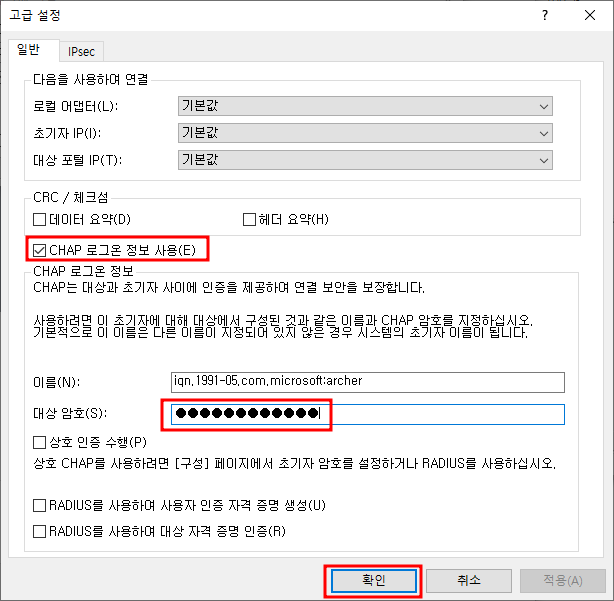The width and height of the screenshot is (614, 601).
Task: Click the CRC / 체크섬 group title
Action: 70,197
